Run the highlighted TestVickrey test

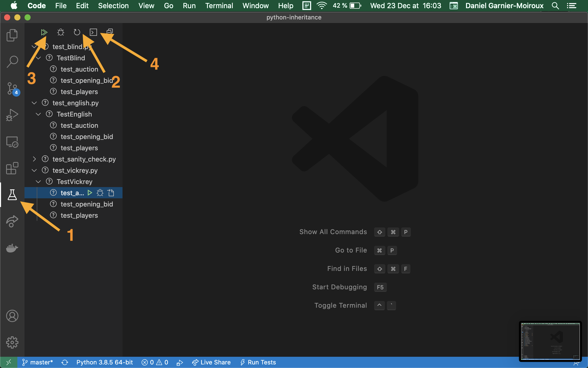click(x=90, y=193)
